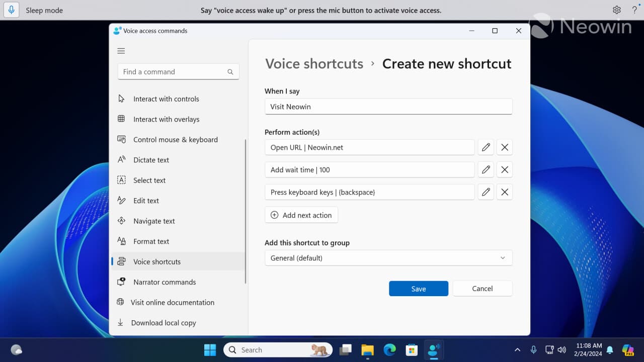Add next action to the shortcut
This screenshot has width=644, height=362.
coord(301,215)
